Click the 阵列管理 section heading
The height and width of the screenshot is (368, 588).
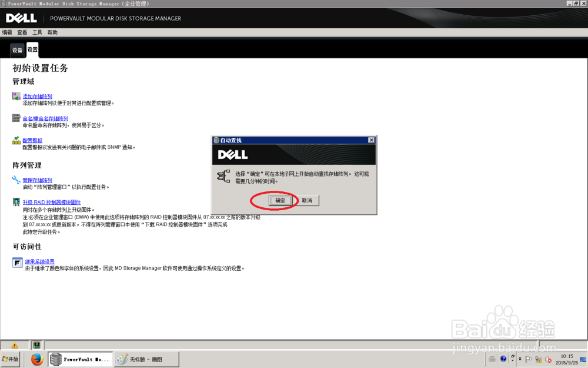pyautogui.click(x=27, y=165)
